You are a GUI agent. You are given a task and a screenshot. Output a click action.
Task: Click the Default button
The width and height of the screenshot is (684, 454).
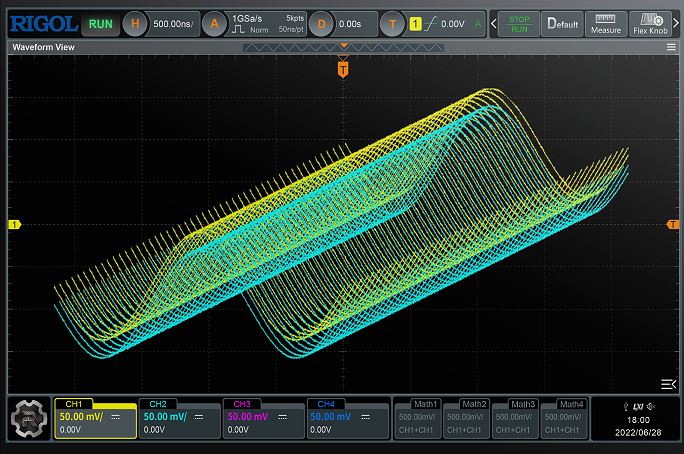(x=563, y=23)
